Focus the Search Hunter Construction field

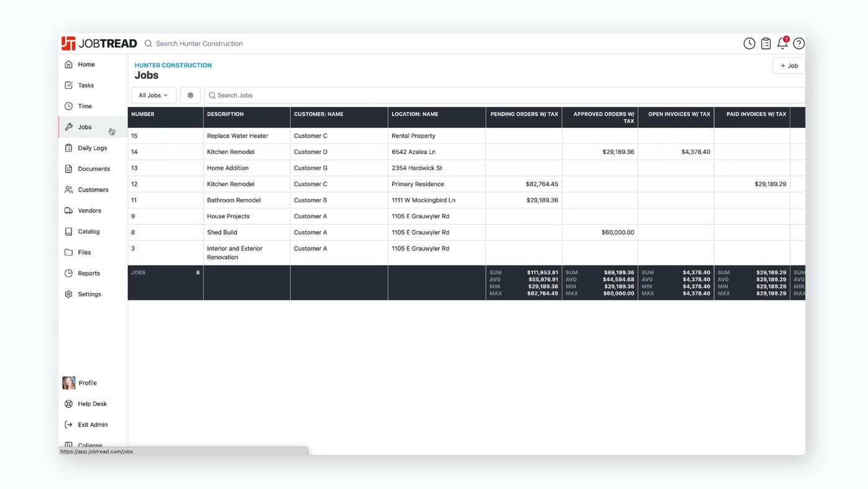(199, 43)
